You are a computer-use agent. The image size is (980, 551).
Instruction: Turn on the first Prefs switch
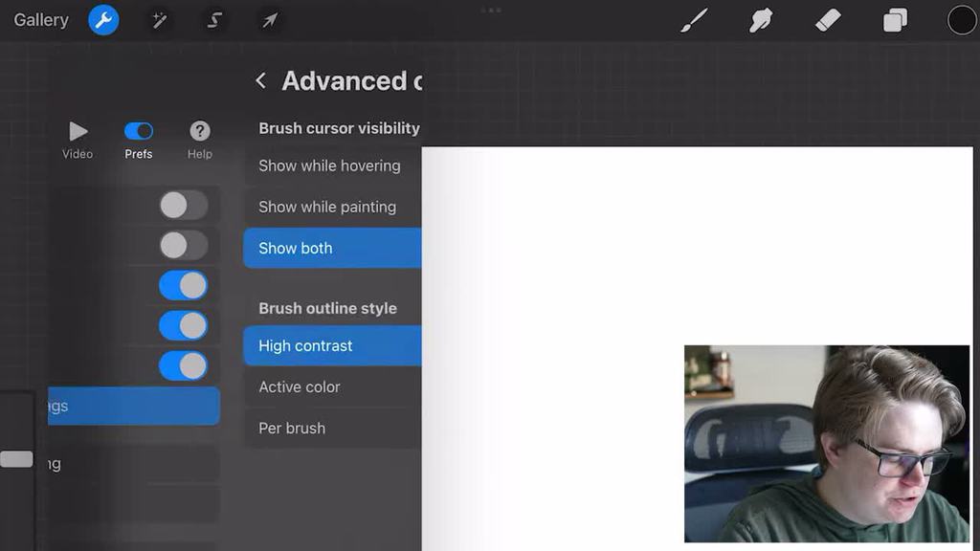click(x=183, y=205)
